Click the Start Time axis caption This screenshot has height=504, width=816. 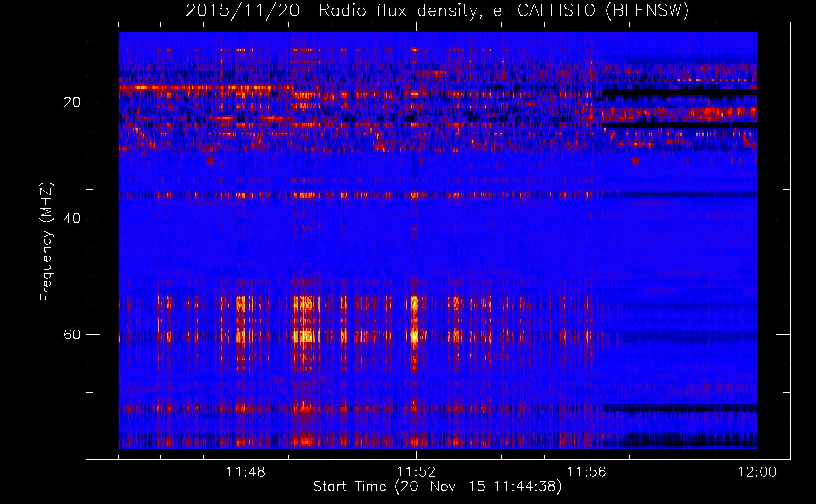437,487
